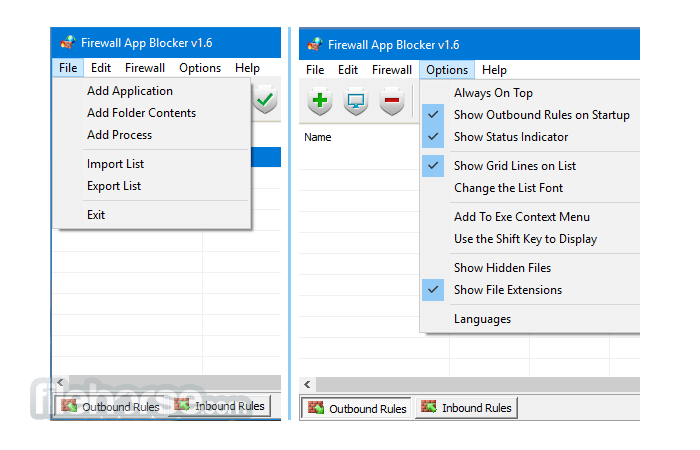This screenshot has width=700, height=450.
Task: Disable Show Grid Lines on List
Action: (531, 166)
